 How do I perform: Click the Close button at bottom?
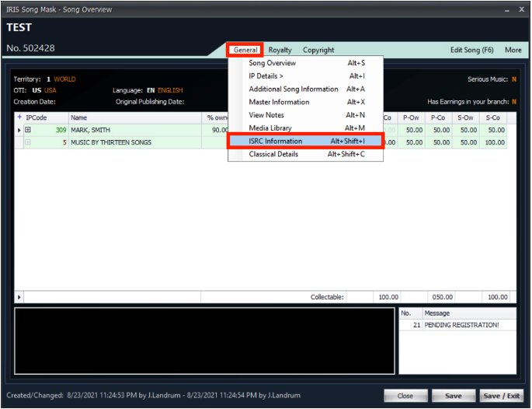tap(405, 396)
